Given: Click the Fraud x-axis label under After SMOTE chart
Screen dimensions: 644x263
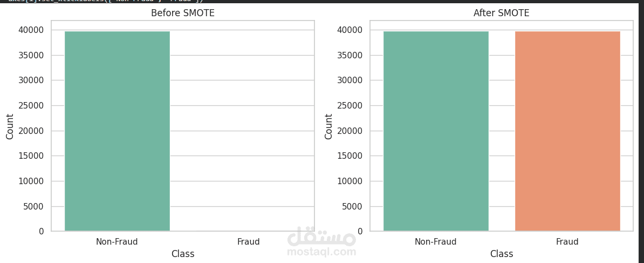Looking at the screenshot, I should [x=567, y=241].
